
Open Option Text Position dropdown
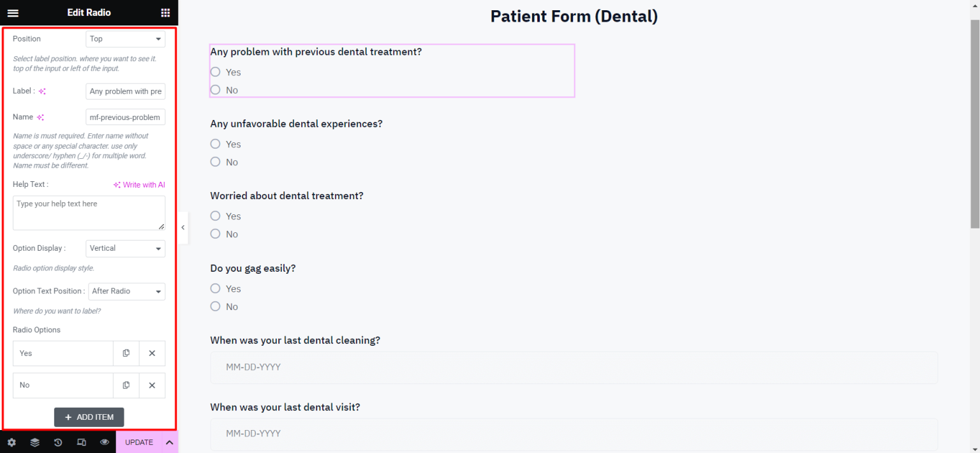coord(126,291)
